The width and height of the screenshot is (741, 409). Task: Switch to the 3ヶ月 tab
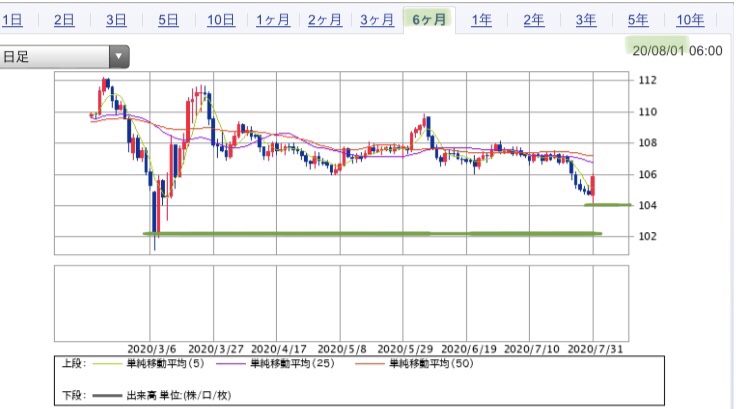tap(377, 20)
